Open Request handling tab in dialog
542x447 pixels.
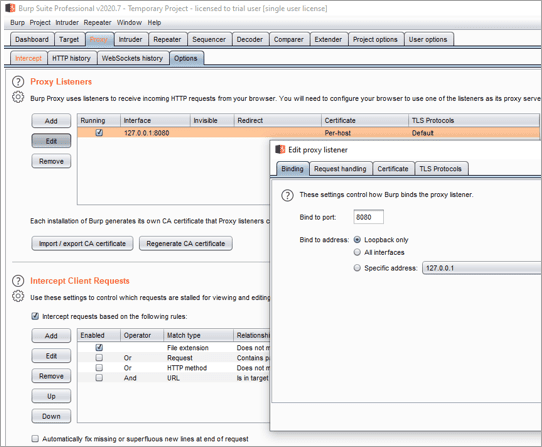tap(340, 169)
